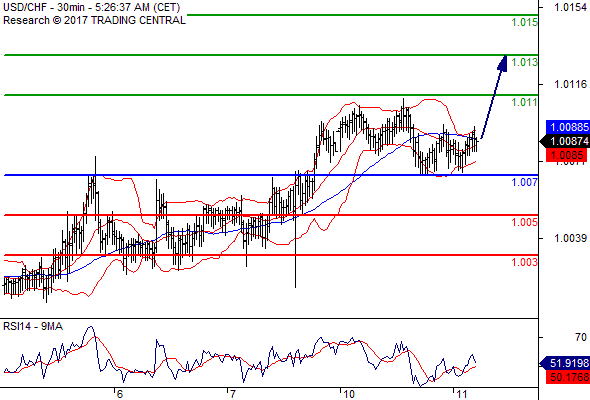
Task: Click the green 1.015 resistance label
Action: pyautogui.click(x=525, y=22)
